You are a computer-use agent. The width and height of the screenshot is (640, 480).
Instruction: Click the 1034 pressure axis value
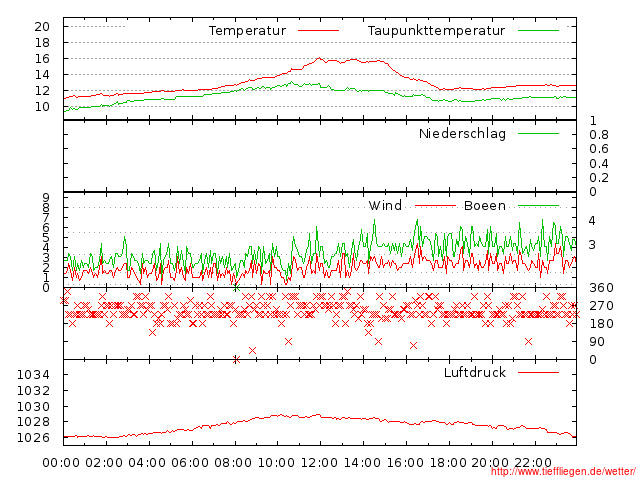tap(33, 374)
